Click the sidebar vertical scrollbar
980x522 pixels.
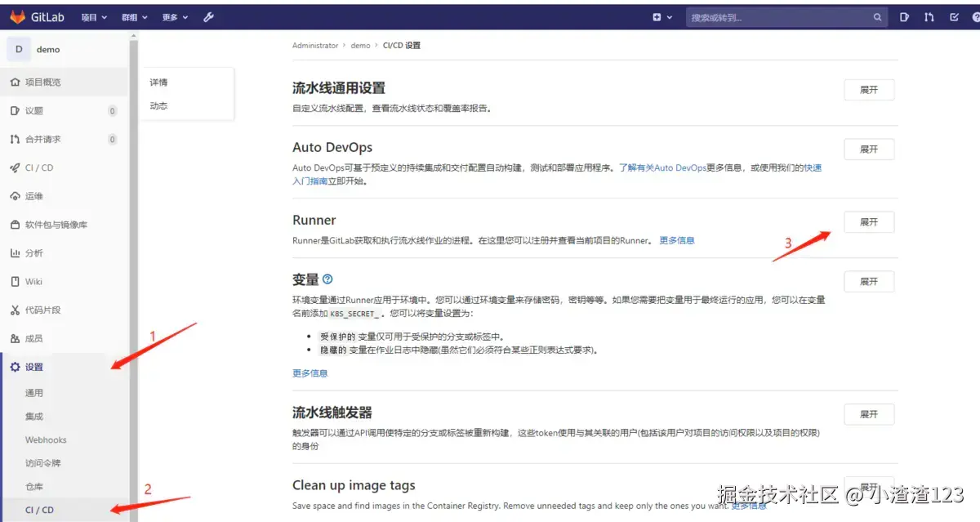[134, 276]
